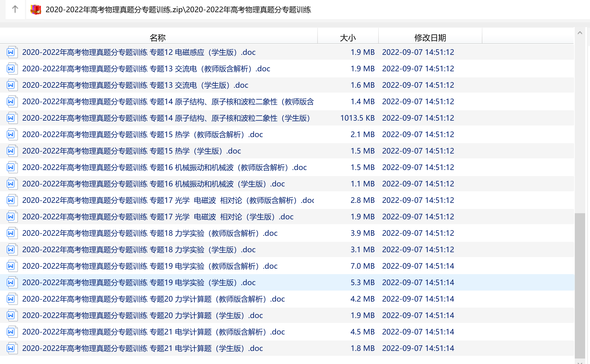Click Word icon of 专题17 光学 学生版 file
The height and width of the screenshot is (364, 590).
[x=11, y=217]
